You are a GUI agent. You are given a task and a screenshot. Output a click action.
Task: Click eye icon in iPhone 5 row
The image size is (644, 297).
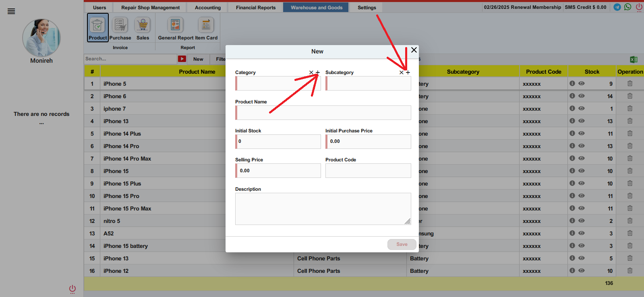pyautogui.click(x=582, y=84)
